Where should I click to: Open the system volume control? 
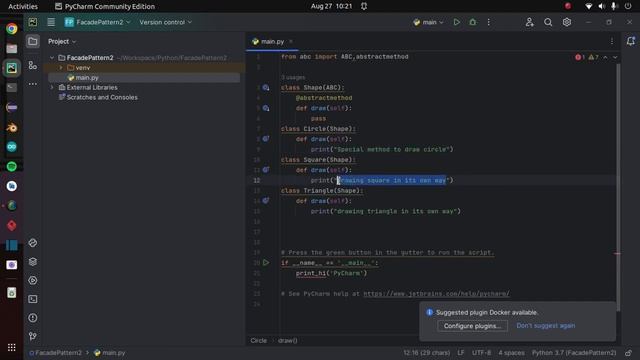601,6
